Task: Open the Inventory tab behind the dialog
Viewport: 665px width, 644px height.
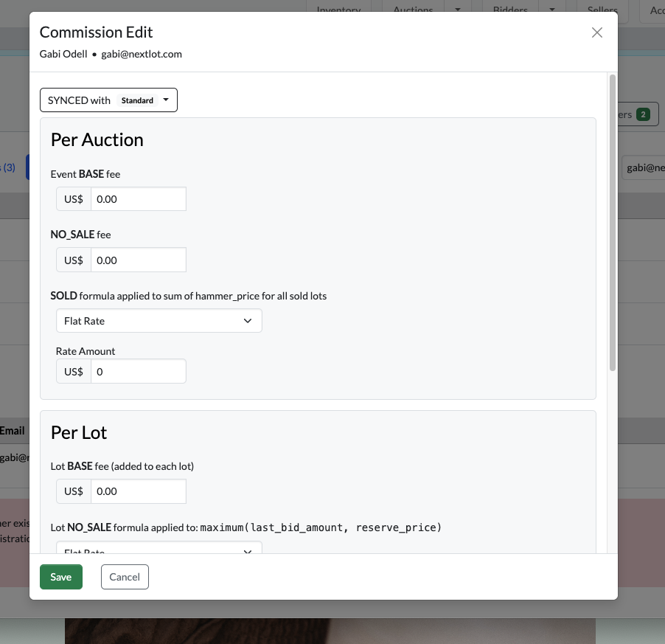Action: pos(338,7)
